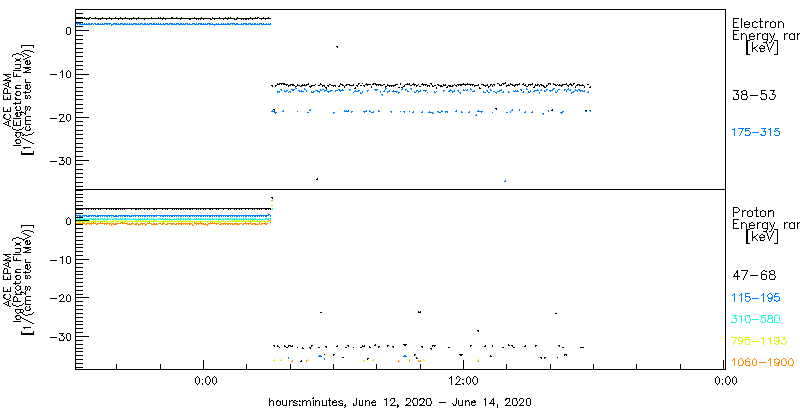This screenshot has width=800, height=410.
Task: Click the 38-53 electron energy legend label
Action: coord(754,95)
